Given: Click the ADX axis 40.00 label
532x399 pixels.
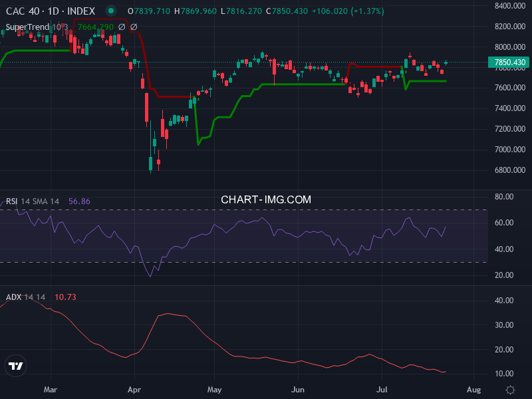Looking at the screenshot, I should click(504, 301).
